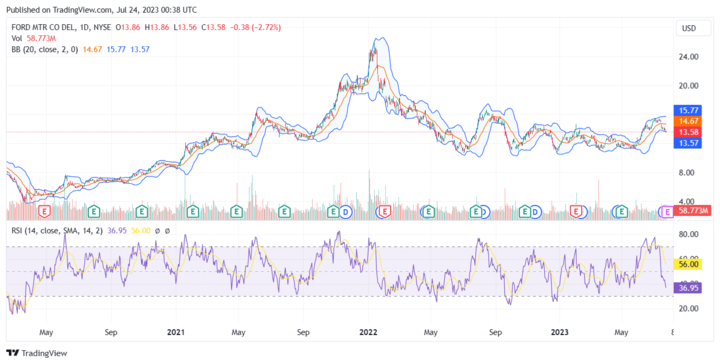This screenshot has width=720, height=364.
Task: Click the 80.00 RSI axis label
Action: pos(688,234)
